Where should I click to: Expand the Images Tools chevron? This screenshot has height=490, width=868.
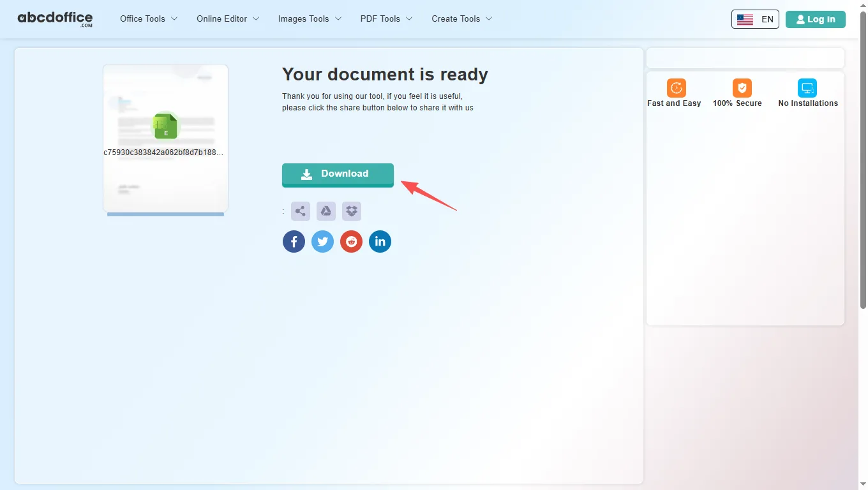tap(338, 19)
